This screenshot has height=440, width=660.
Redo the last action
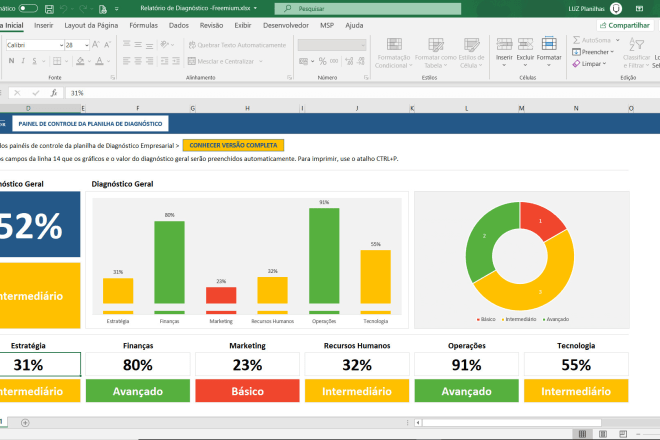(83, 8)
